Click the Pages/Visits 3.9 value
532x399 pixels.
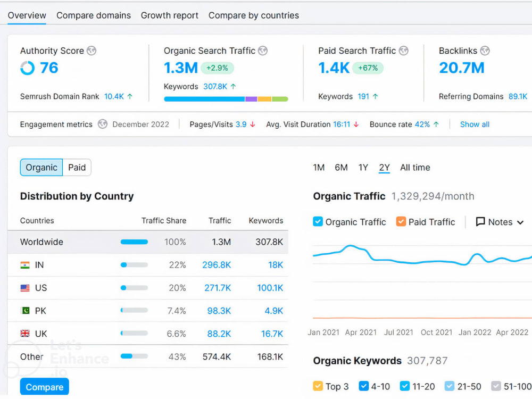click(241, 124)
